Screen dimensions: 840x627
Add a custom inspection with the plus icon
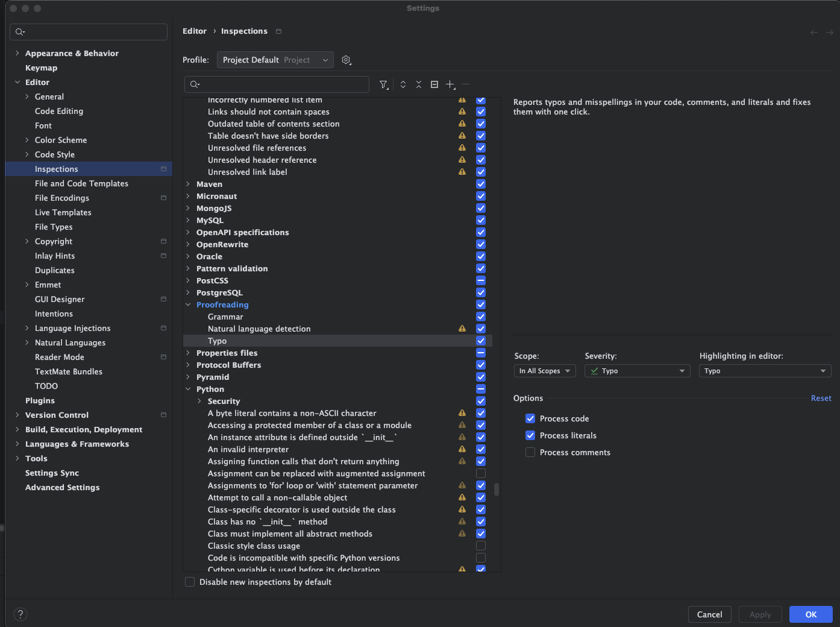point(450,84)
